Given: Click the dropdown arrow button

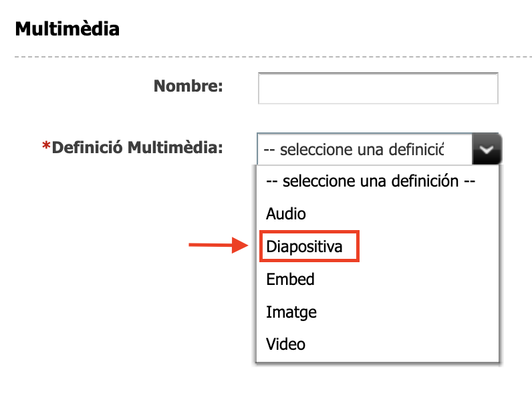Looking at the screenshot, I should point(486,149).
